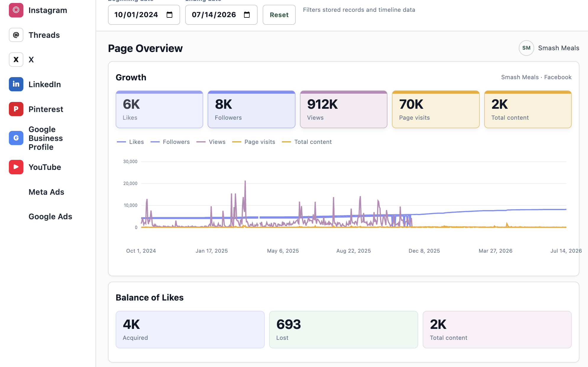Click the 4K Acquired card
The height and width of the screenshot is (367, 588).
(x=190, y=329)
